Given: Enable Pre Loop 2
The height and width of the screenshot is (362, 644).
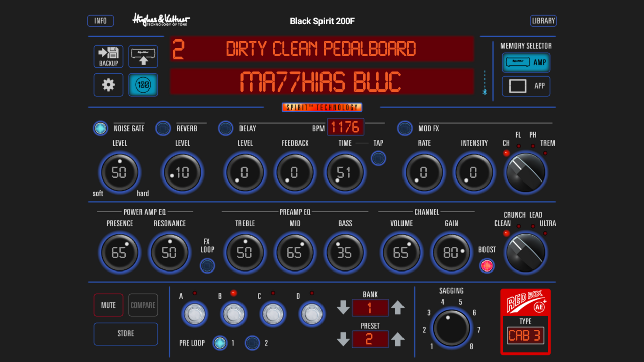Looking at the screenshot, I should [252, 343].
